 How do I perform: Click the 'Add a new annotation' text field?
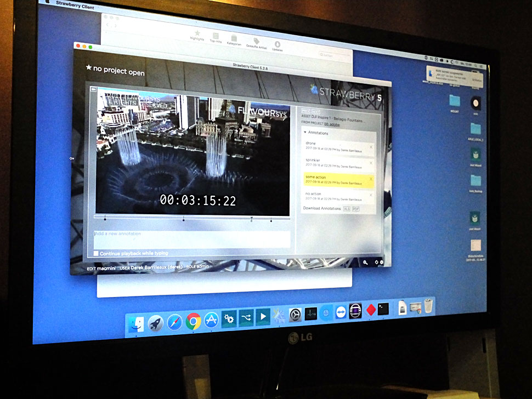point(192,240)
